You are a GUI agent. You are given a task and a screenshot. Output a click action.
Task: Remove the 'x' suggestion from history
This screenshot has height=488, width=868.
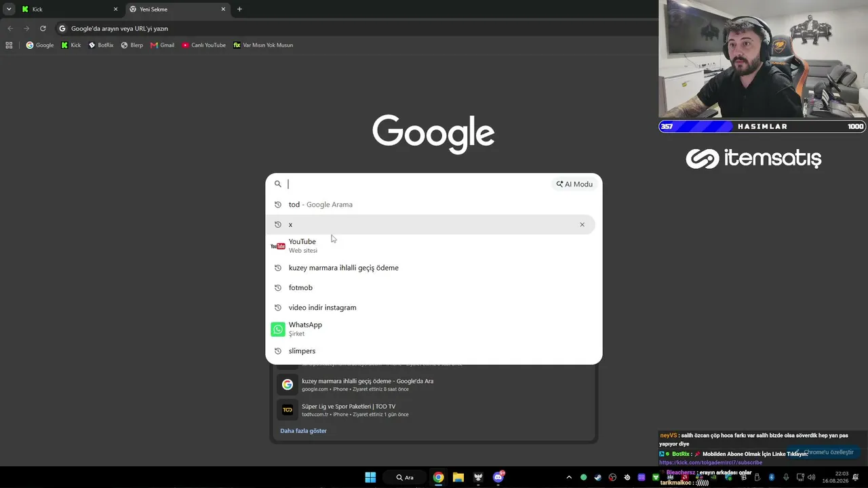[582, 224]
